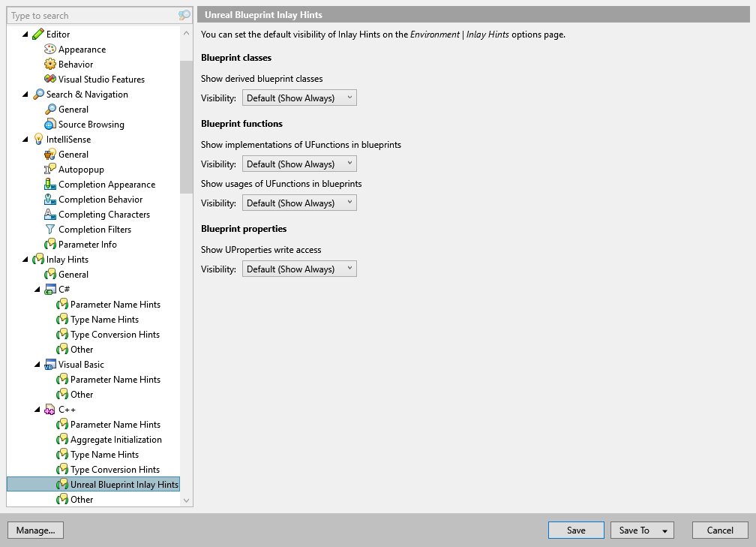
Task: Collapse the C# tree node
Action: coord(37,290)
